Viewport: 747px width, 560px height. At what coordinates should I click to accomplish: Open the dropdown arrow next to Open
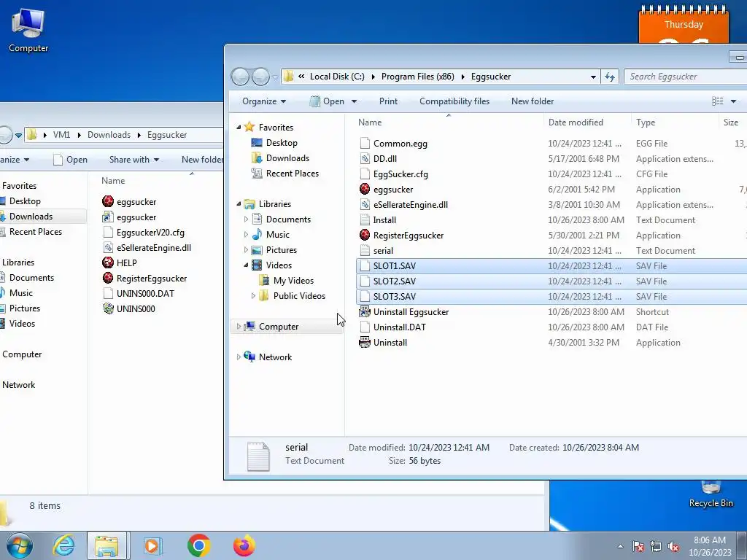point(354,101)
